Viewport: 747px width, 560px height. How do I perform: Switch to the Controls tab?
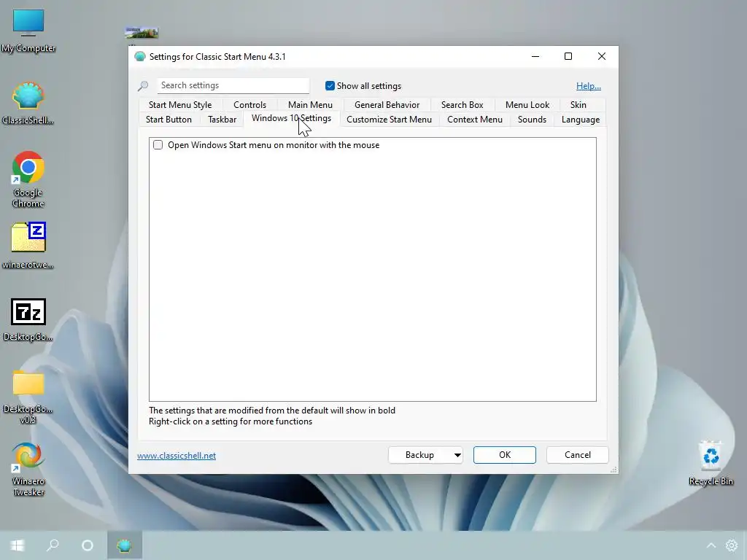(x=249, y=105)
